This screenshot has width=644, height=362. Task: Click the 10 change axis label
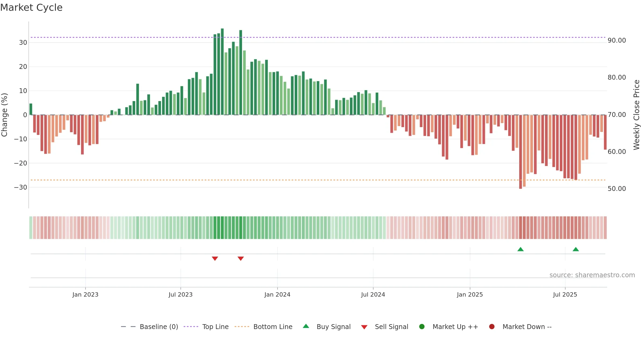point(23,91)
